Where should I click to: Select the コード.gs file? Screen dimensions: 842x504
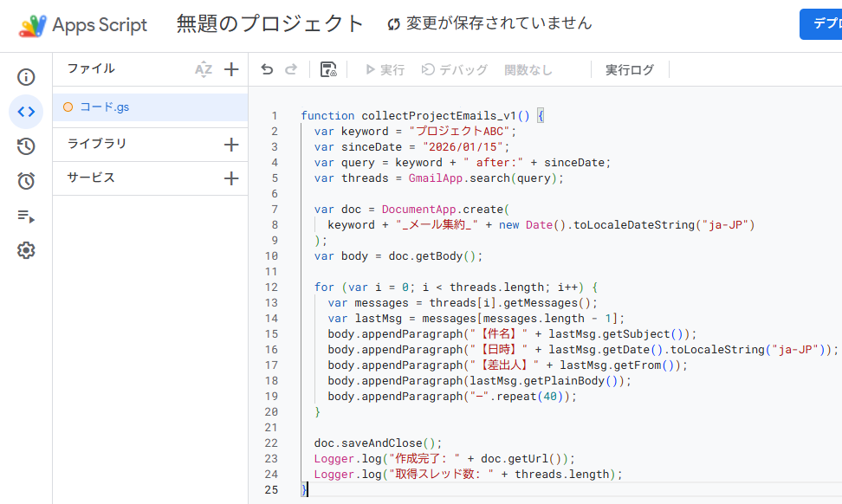click(104, 107)
